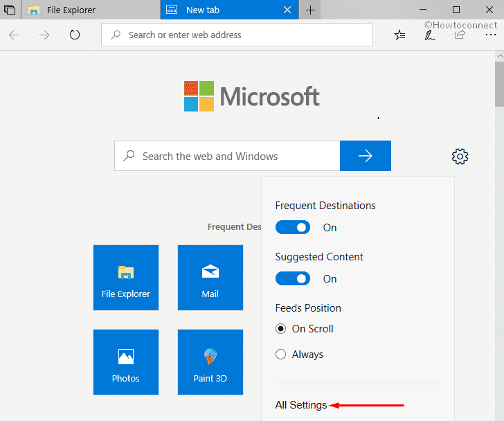Click the Microsoft logo
Image resolution: width=504 pixels, height=421 pixels.
click(252, 96)
